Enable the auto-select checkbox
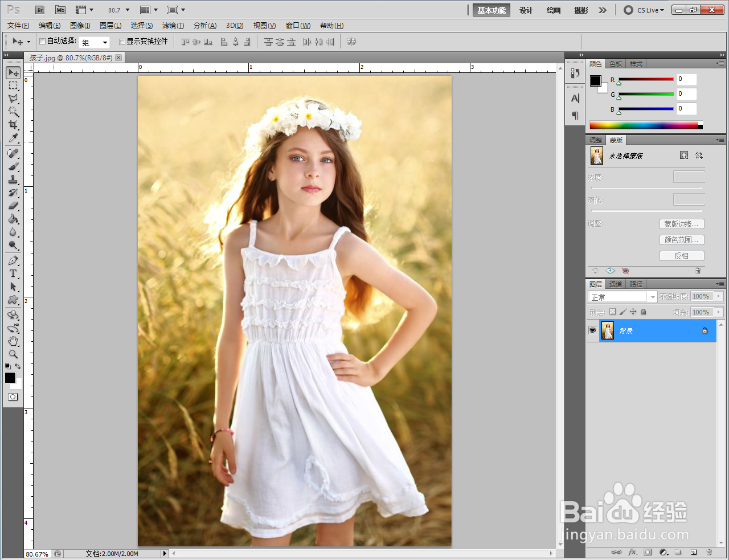 pos(42,42)
